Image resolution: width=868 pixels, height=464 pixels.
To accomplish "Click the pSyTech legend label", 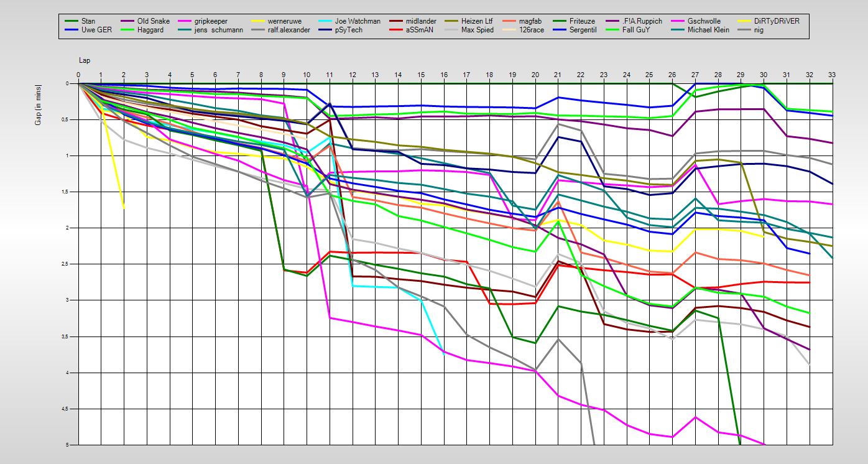I will 348,30.
